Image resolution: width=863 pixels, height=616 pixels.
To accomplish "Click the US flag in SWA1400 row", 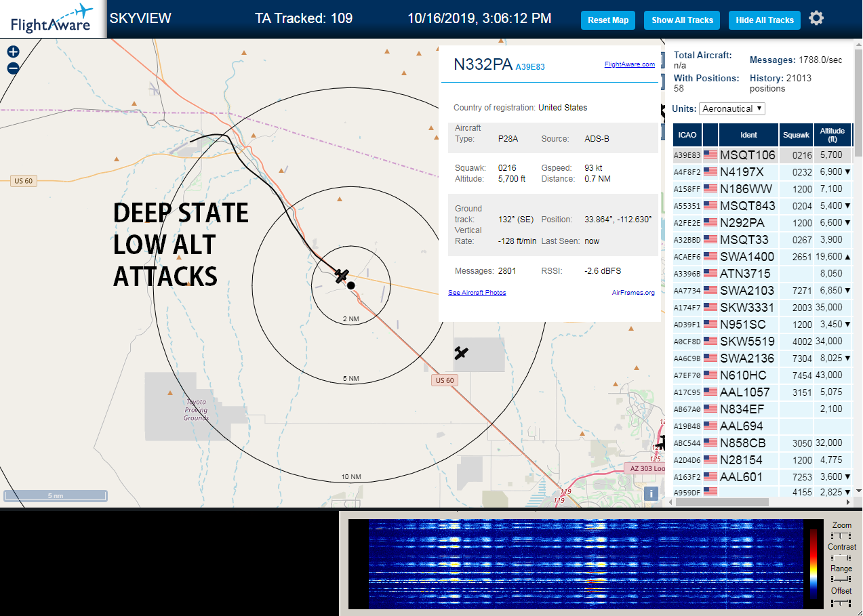I will 710,257.
